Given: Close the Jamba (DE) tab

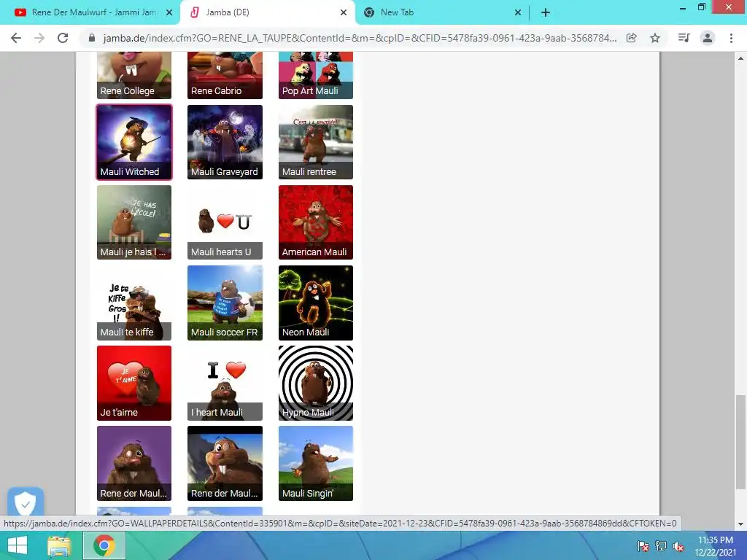Looking at the screenshot, I should [344, 13].
